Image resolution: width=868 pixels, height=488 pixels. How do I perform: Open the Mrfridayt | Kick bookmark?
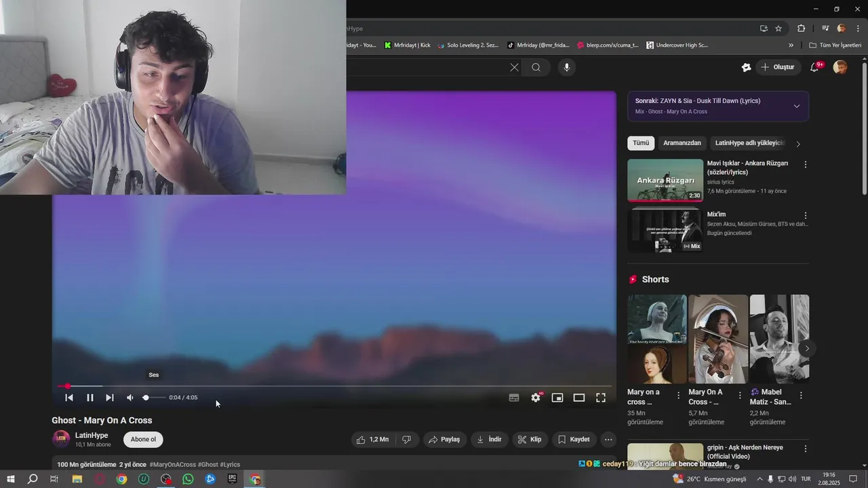407,45
